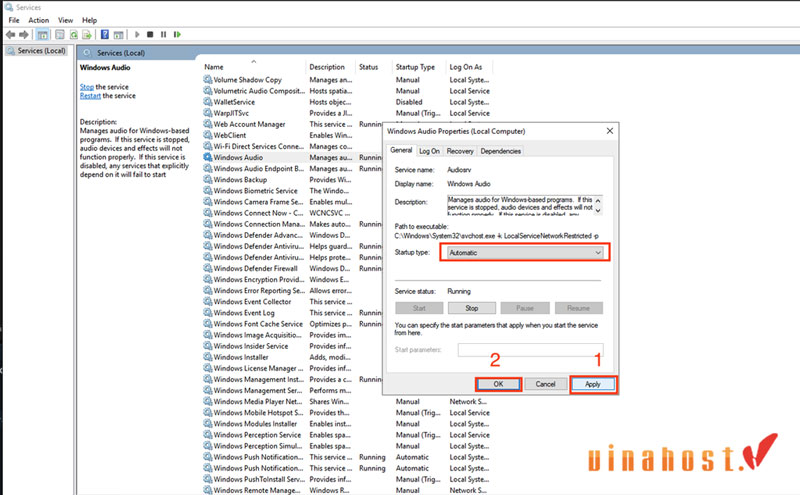Go back using the toolbar back arrow
Image resolution: width=800 pixels, height=495 pixels.
click(x=10, y=35)
